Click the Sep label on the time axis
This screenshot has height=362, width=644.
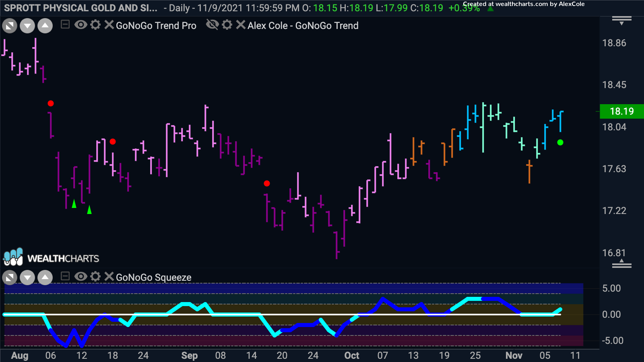(x=190, y=356)
